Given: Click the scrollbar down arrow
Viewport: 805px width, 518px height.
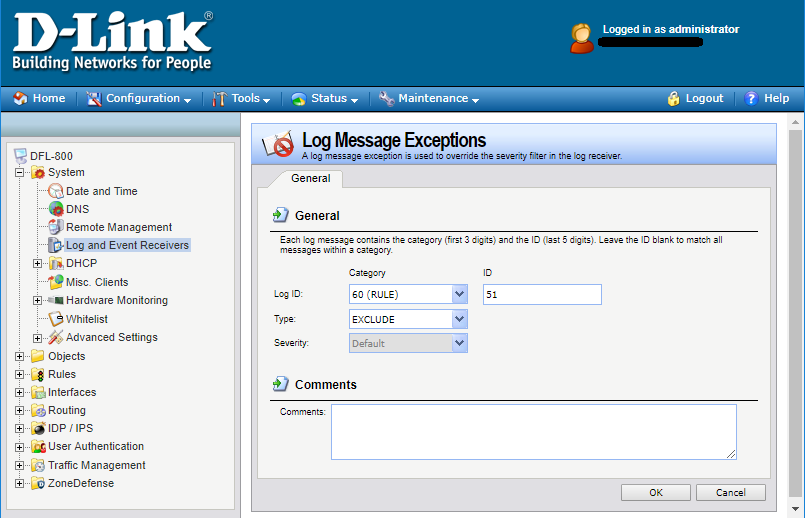Looking at the screenshot, I should tap(795, 509).
